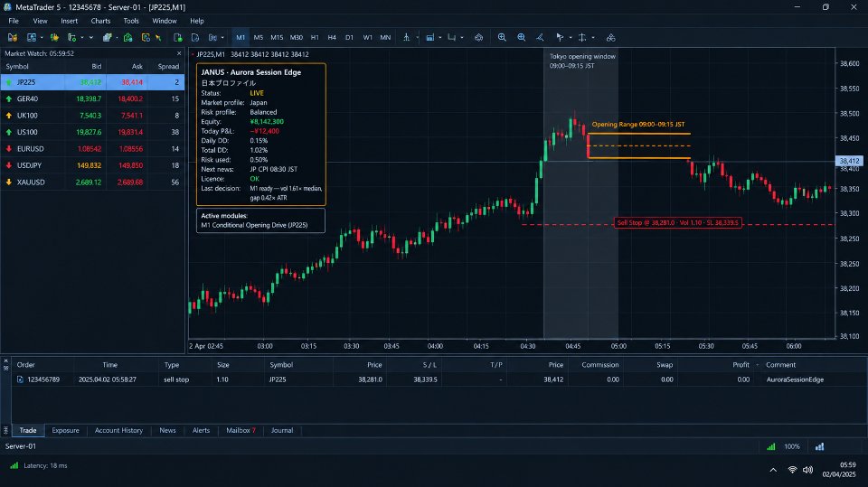Click the zoom in magnifier icon
Image resolution: width=868 pixels, height=487 pixels.
point(502,38)
